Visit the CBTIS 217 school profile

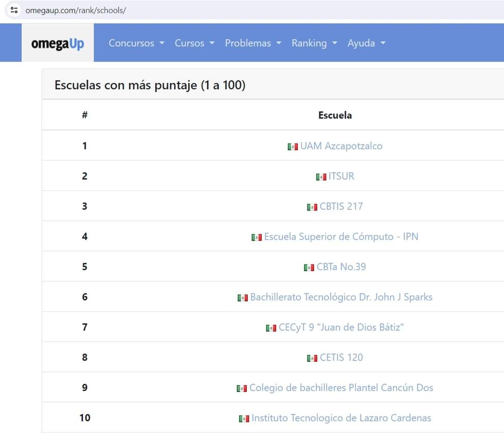tap(341, 206)
